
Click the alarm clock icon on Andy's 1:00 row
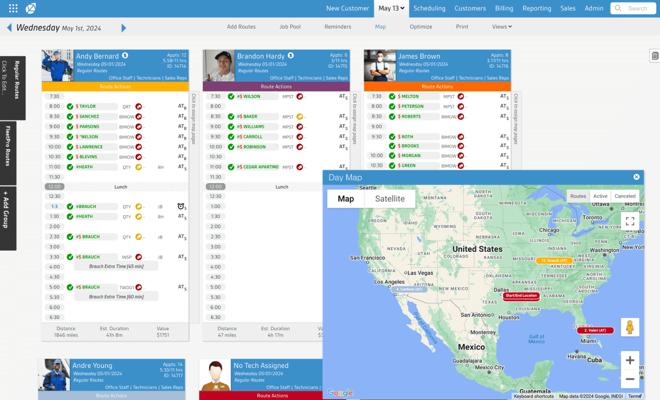click(x=181, y=206)
